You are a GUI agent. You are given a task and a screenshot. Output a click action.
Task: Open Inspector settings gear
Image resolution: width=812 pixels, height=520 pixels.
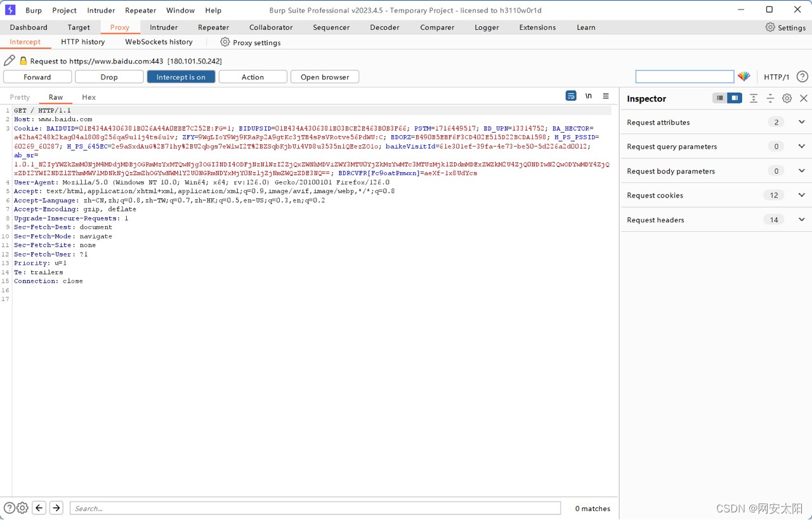click(x=787, y=98)
